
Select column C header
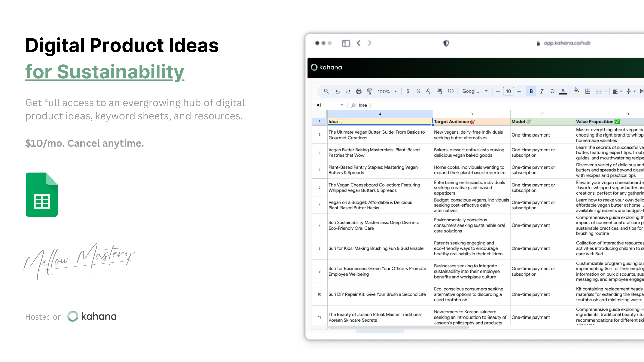pos(543,114)
